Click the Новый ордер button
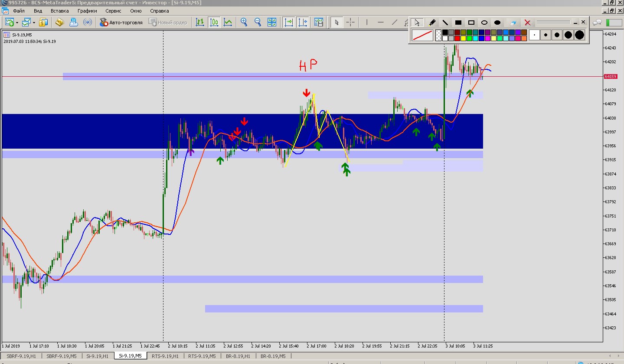This screenshot has width=624, height=364. (168, 23)
